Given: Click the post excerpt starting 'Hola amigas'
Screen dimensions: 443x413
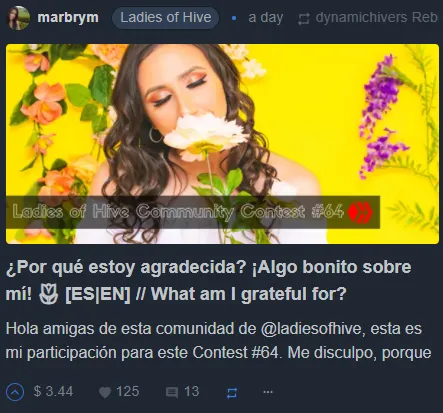Looking at the screenshot, I should 218,341.
